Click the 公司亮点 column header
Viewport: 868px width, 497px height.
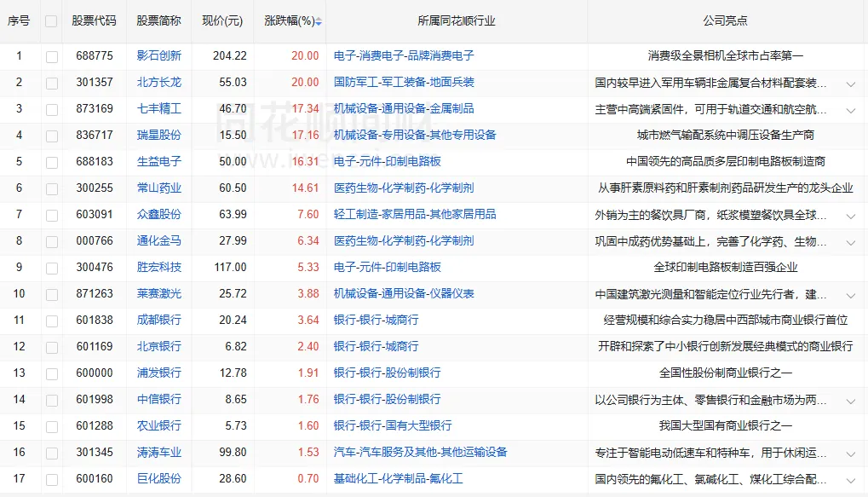725,21
